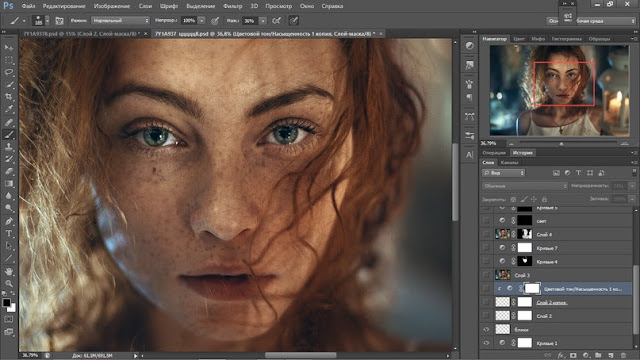640x360 pixels.
Task: Create a new layer
Action: click(611, 356)
